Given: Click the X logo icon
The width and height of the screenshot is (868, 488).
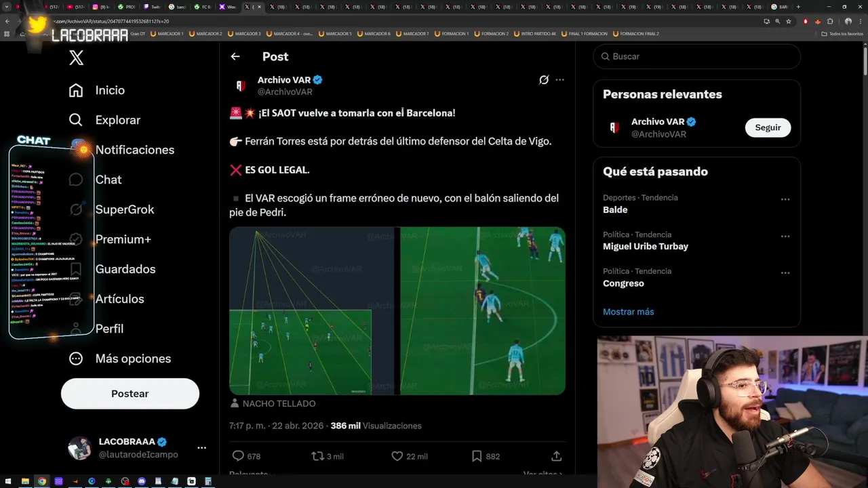Looking at the screenshot, I should coord(77,58).
